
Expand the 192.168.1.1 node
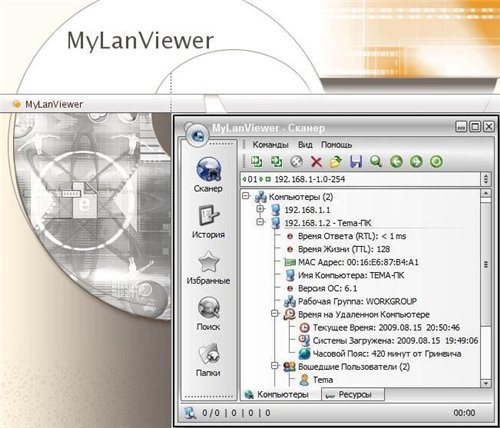[x=260, y=209]
